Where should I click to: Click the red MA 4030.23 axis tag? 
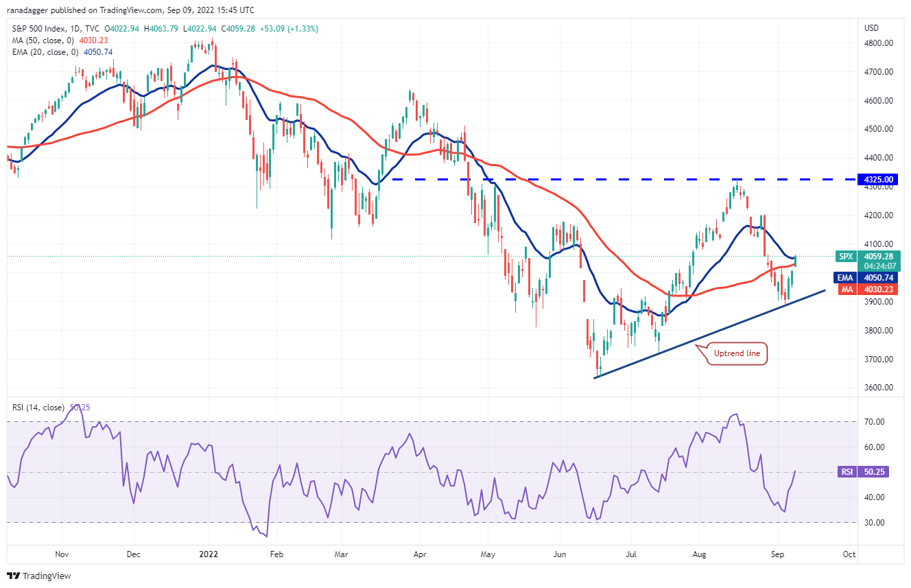point(867,290)
